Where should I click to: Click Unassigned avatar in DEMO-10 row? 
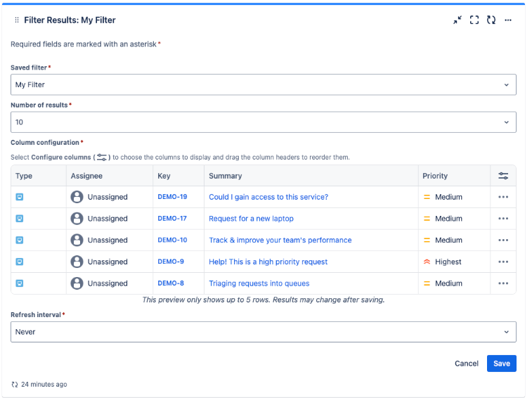click(77, 240)
